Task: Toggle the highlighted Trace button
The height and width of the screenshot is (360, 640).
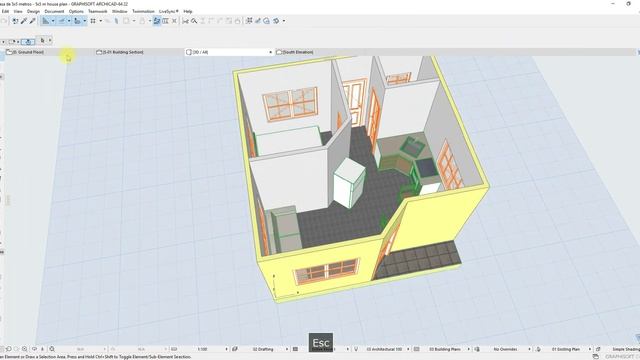Action: tap(157, 21)
